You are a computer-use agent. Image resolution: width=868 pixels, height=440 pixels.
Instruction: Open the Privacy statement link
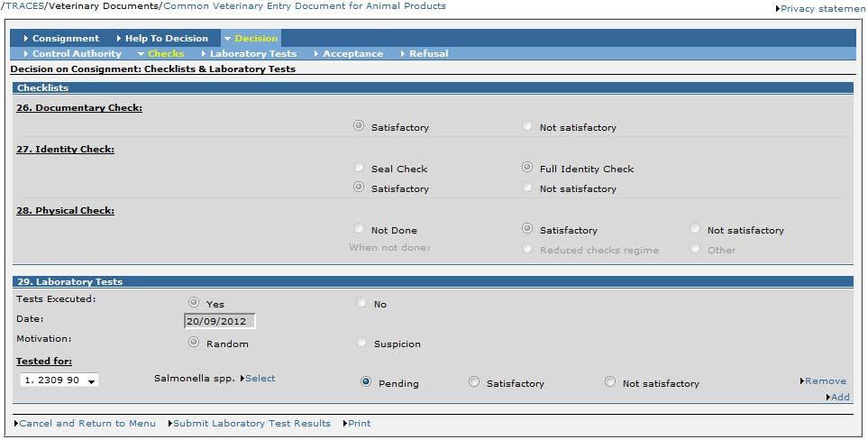[x=821, y=9]
